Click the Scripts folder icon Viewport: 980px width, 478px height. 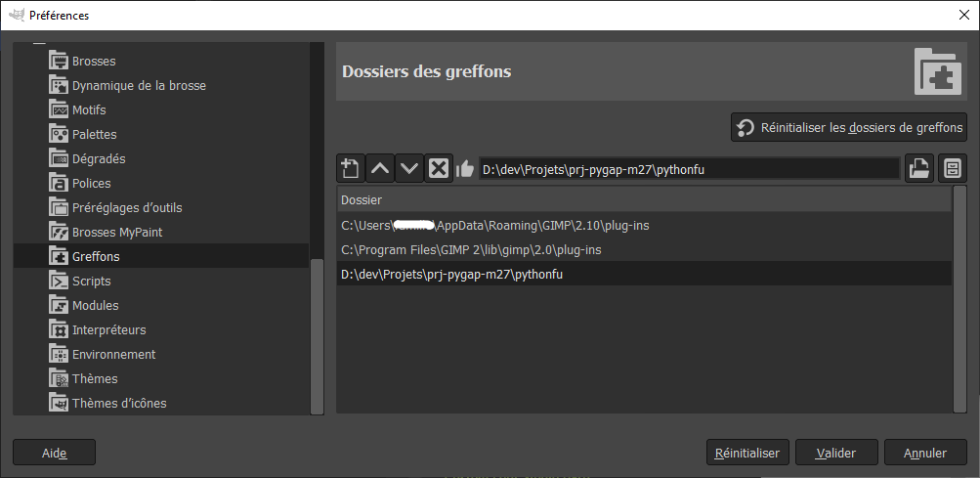pyautogui.click(x=59, y=281)
